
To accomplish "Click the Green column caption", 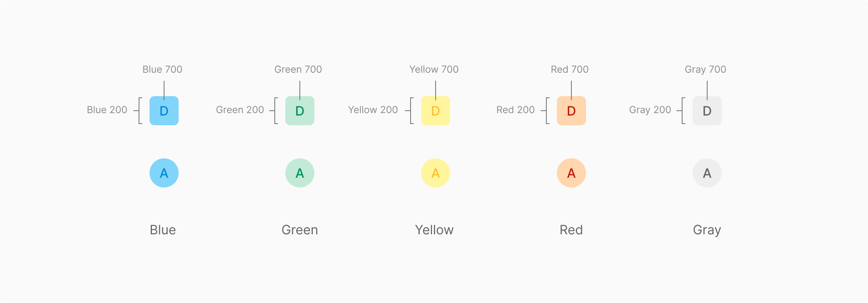I will [300, 230].
